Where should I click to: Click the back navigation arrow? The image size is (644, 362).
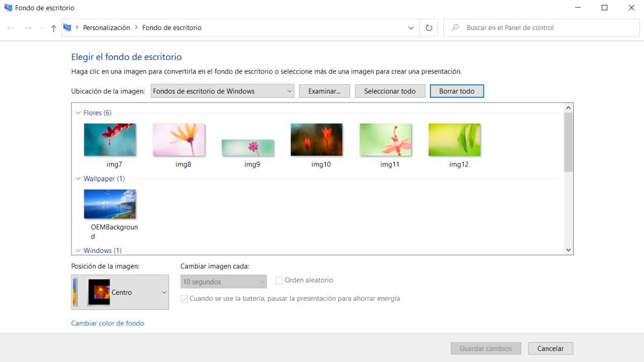(x=10, y=27)
